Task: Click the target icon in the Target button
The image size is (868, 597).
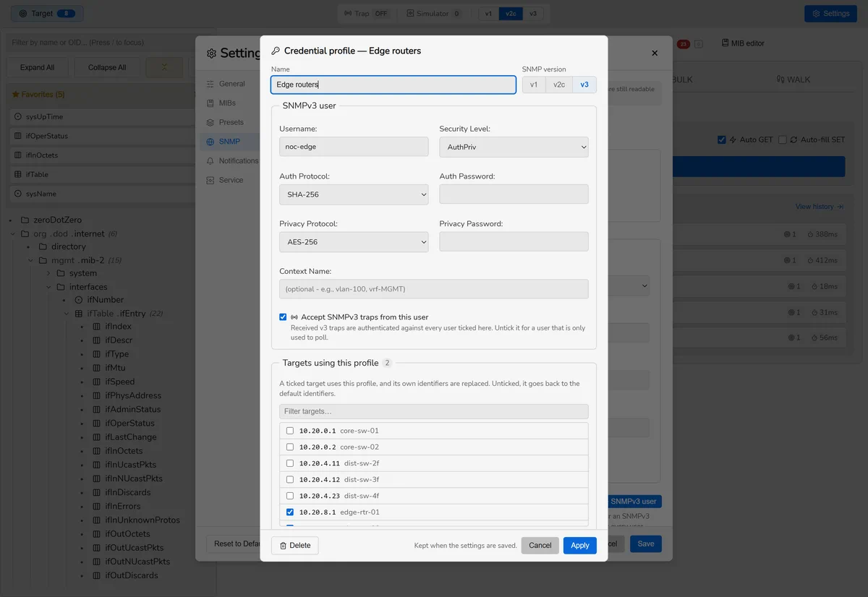Action: (x=23, y=14)
